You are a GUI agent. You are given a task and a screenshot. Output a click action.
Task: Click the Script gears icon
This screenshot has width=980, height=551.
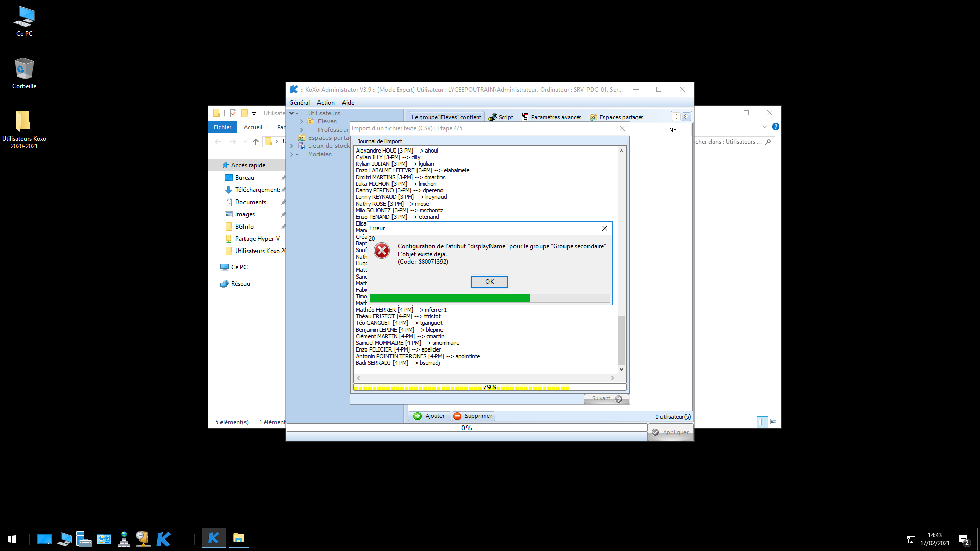(x=493, y=117)
